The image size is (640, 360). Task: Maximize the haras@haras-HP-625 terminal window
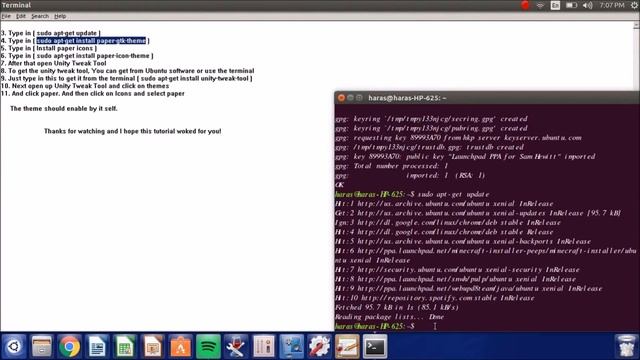[x=359, y=98]
